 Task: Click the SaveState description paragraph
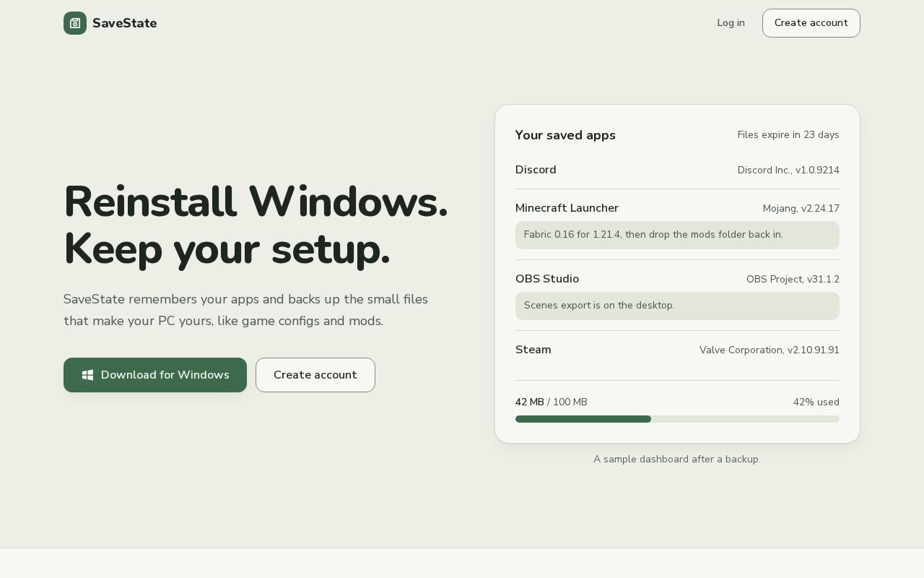pos(246,310)
